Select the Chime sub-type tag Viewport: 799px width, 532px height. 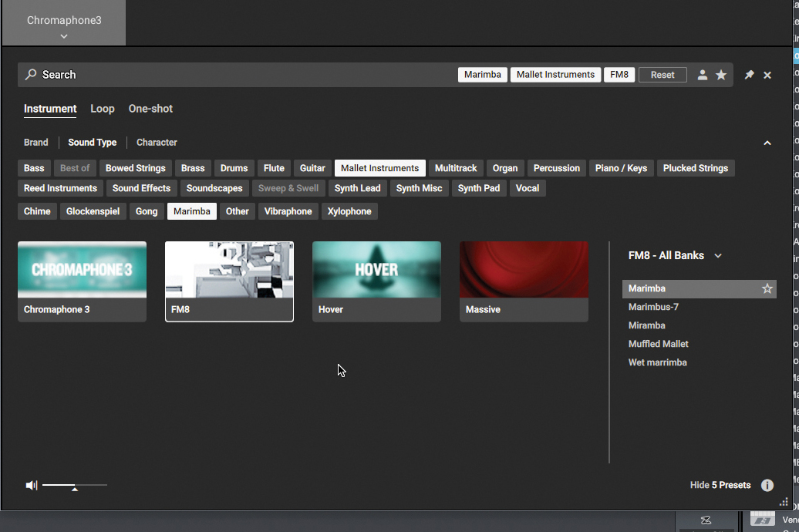37,211
